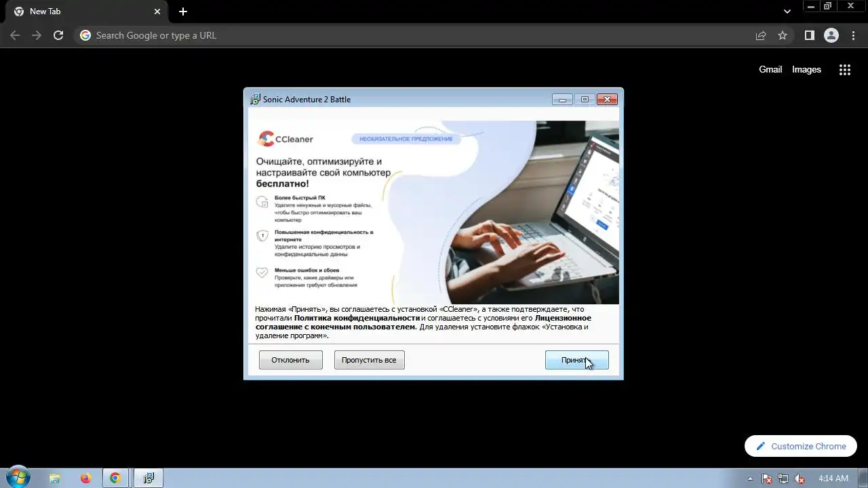
Task: Select the New Tab tab
Action: pos(87,12)
